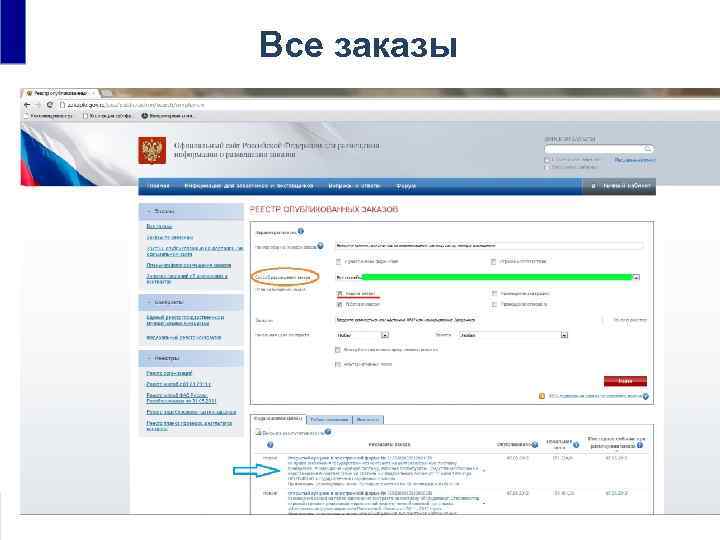This screenshot has height=540, width=720.
Task: Toggle the red-underlined 'Подача заявок' checkbox
Action: 340,293
